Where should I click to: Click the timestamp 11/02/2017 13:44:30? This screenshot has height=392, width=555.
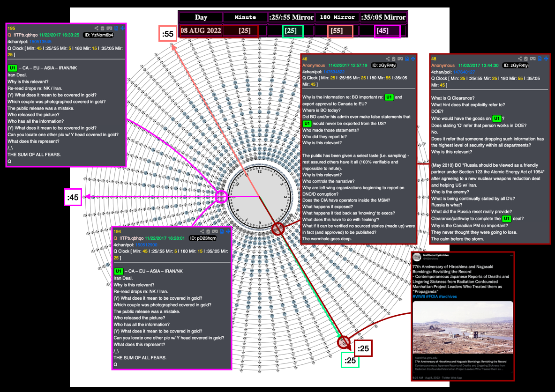[478, 66]
